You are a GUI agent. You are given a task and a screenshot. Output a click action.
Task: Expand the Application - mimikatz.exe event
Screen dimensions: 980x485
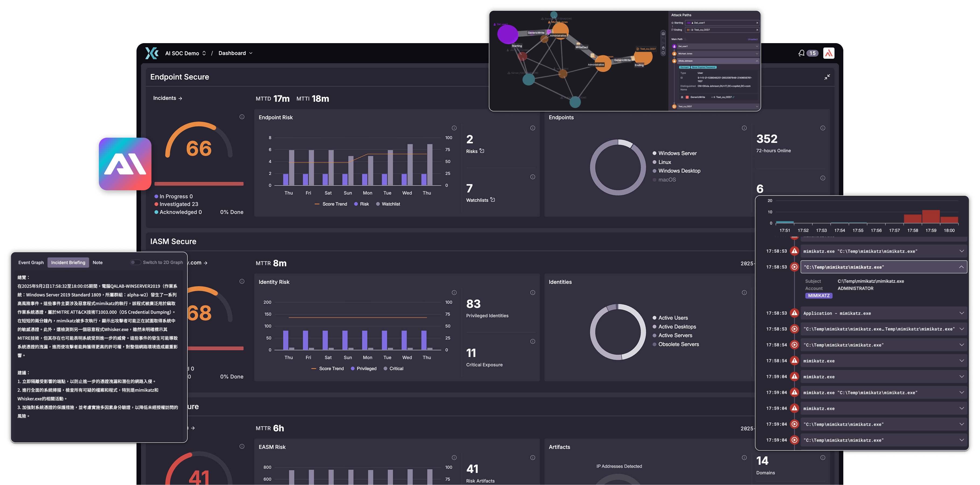961,313
